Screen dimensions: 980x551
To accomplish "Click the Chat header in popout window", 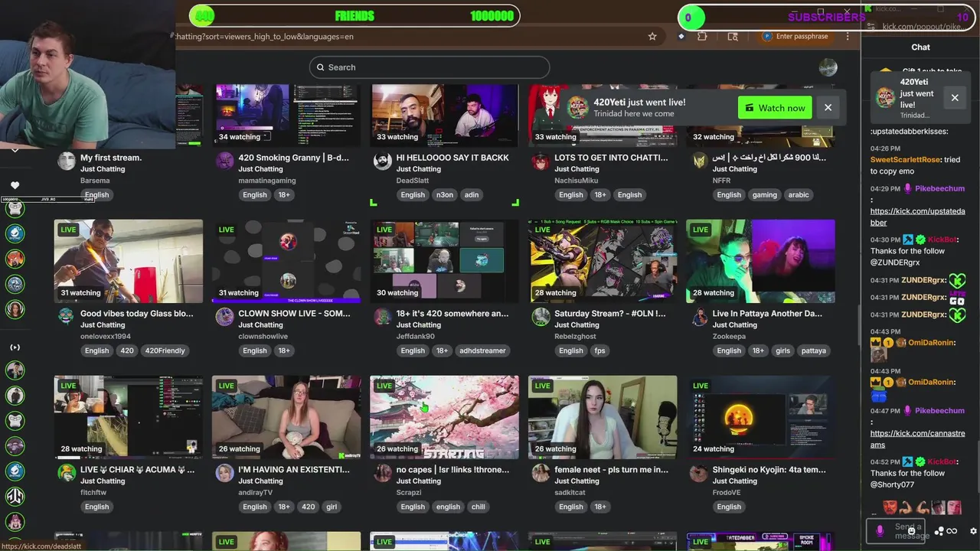I will point(920,47).
